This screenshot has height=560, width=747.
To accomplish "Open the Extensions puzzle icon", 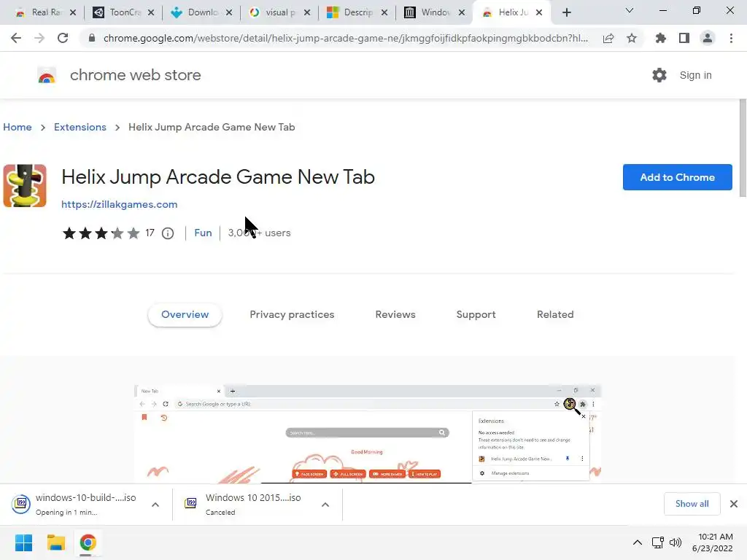I will tap(661, 38).
